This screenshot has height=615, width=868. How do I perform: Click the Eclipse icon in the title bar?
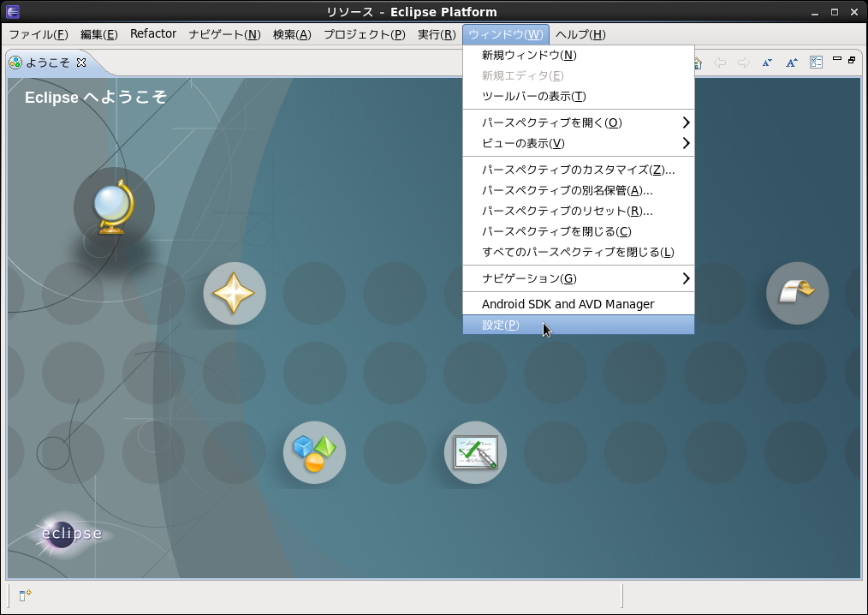point(12,12)
